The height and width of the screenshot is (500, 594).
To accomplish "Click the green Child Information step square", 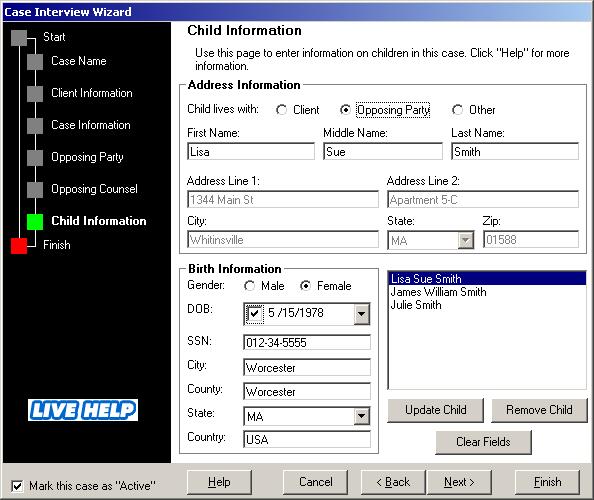I will pyautogui.click(x=35, y=222).
